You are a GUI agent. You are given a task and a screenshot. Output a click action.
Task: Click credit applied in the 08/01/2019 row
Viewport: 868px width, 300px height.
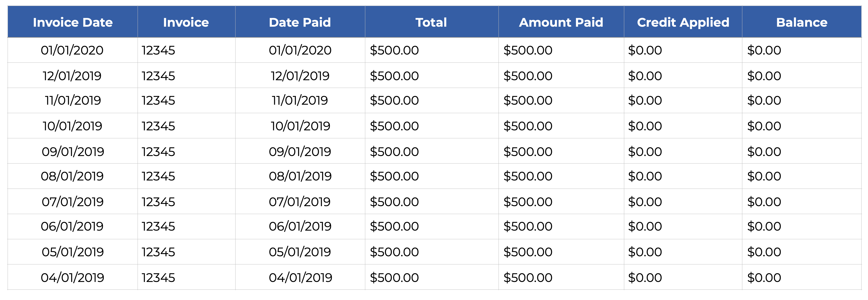[x=645, y=176]
